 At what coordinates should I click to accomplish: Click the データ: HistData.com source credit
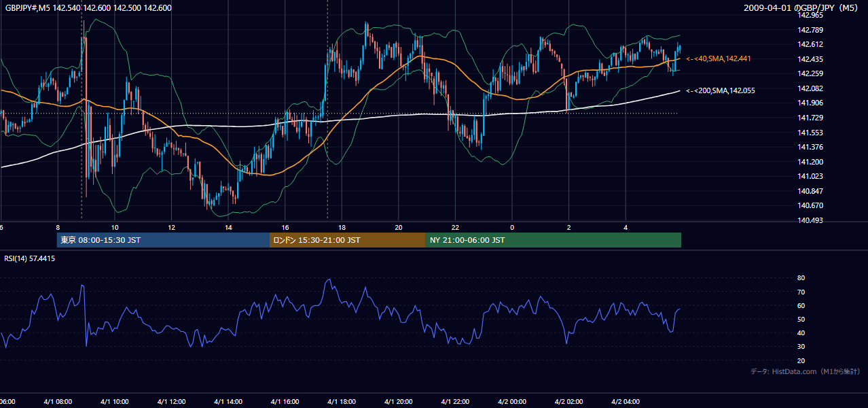(805, 371)
